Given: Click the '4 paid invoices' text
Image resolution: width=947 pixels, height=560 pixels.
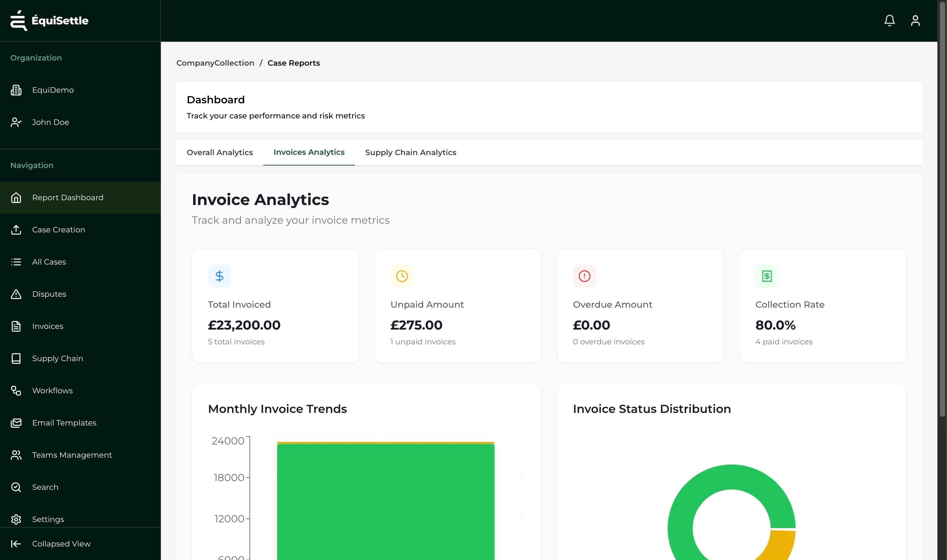Looking at the screenshot, I should [783, 342].
